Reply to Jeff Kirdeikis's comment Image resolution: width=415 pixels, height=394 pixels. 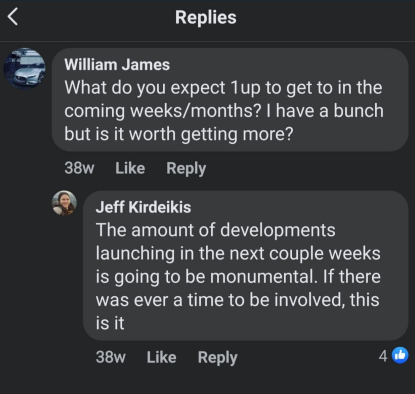pyautogui.click(x=217, y=358)
